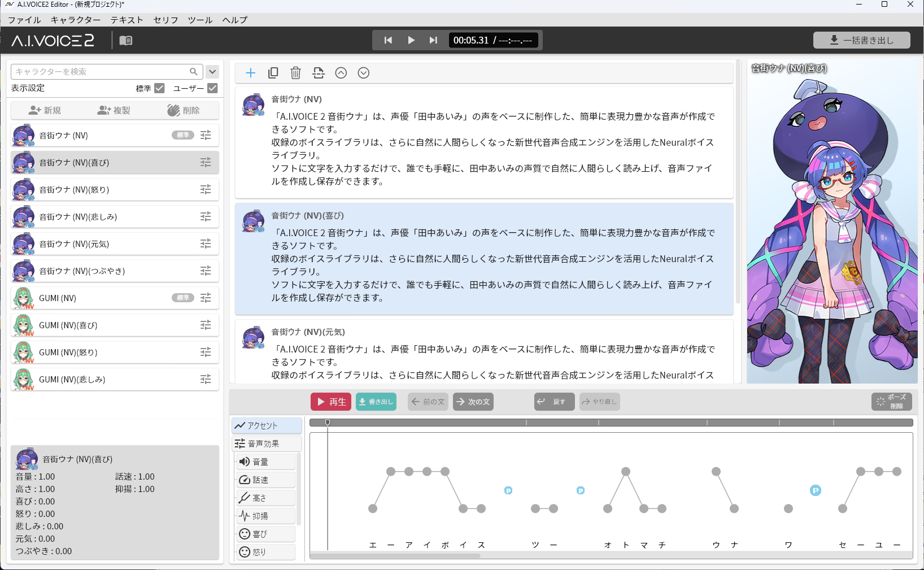Open the ヘルプ menu
Viewport: 924px width, 570px height.
click(235, 20)
